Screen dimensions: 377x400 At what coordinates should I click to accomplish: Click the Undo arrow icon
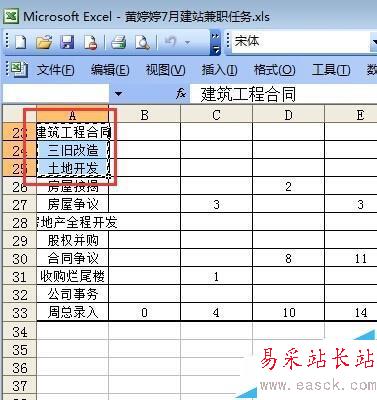pyautogui.click(x=171, y=42)
